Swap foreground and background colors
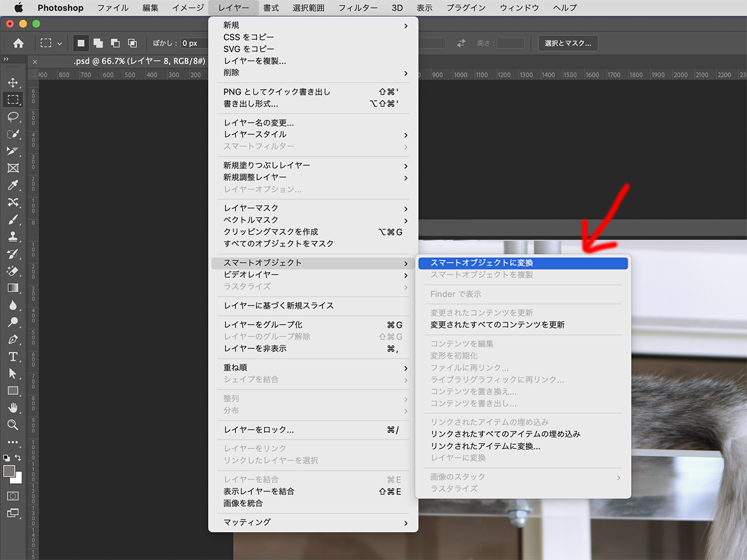The image size is (747, 560). [x=18, y=458]
